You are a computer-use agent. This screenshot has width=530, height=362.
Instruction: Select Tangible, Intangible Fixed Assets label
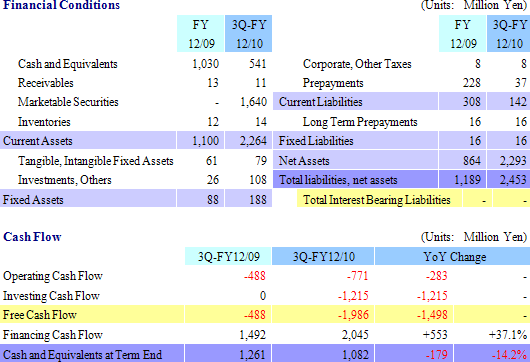(96, 161)
